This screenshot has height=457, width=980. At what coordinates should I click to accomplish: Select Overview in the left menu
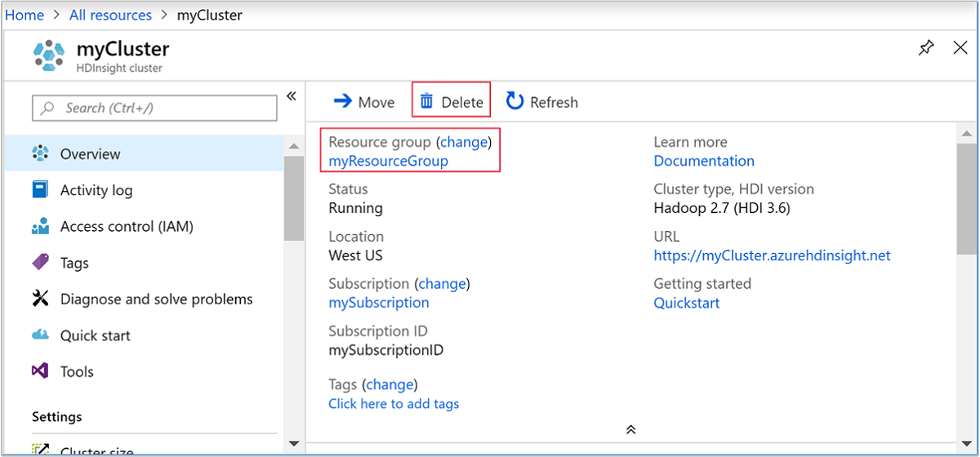[90, 154]
